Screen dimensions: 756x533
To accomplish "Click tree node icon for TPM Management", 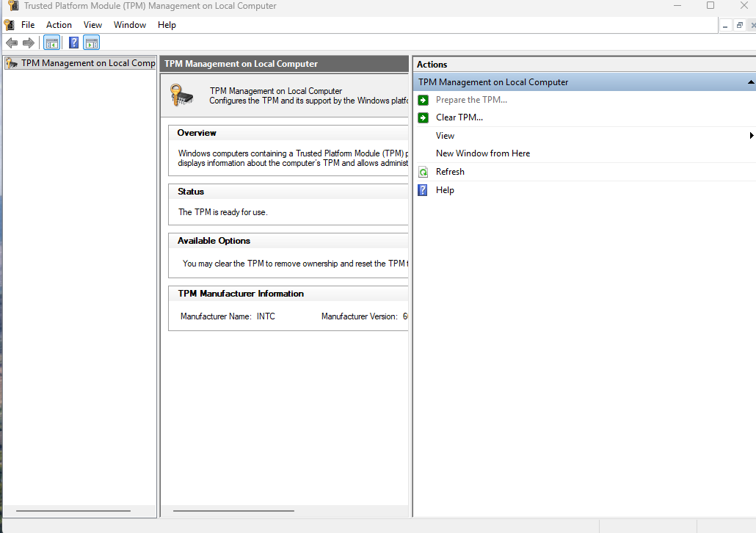I will [12, 63].
